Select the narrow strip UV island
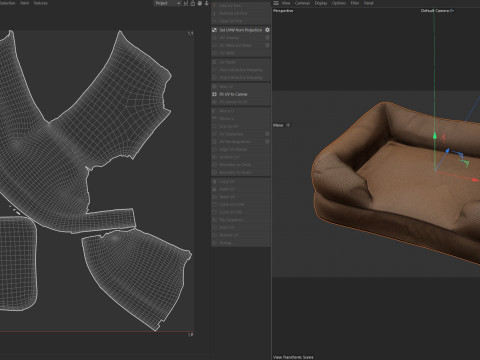The height and width of the screenshot is (360, 480). (x=112, y=219)
